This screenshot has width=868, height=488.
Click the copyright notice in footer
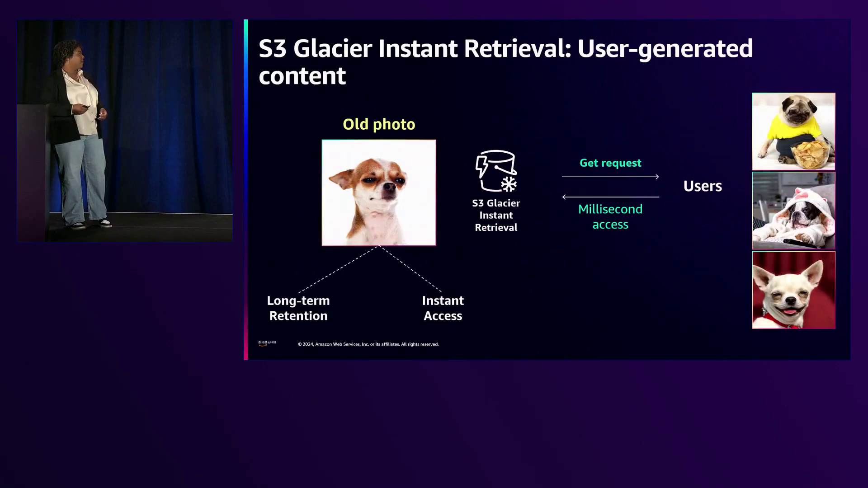tap(368, 344)
